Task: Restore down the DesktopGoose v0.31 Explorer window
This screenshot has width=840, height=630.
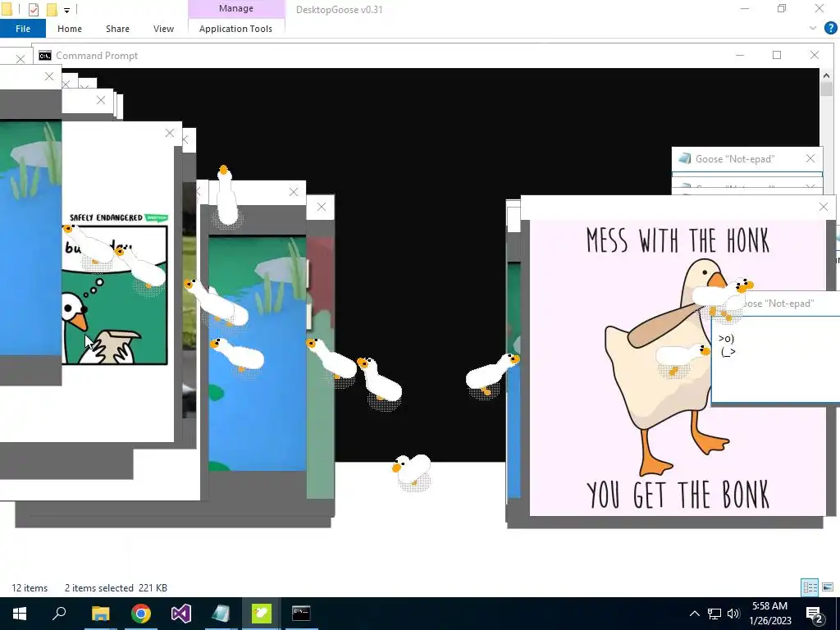Action: 782,8
